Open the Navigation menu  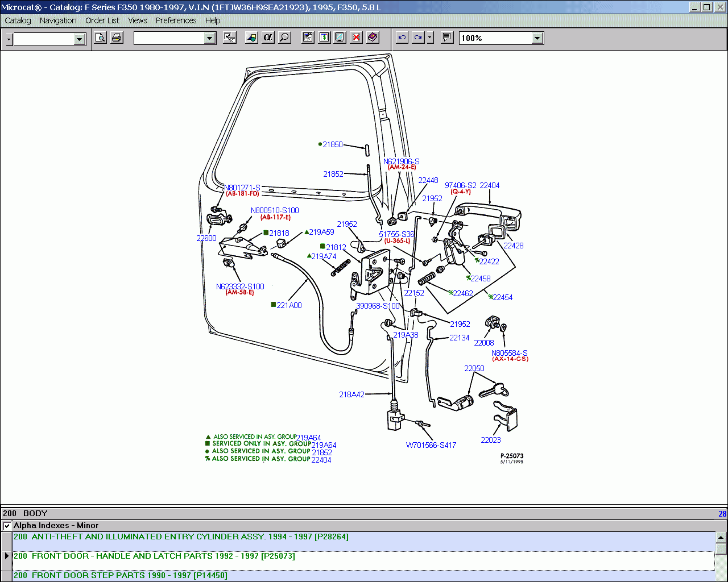point(58,20)
